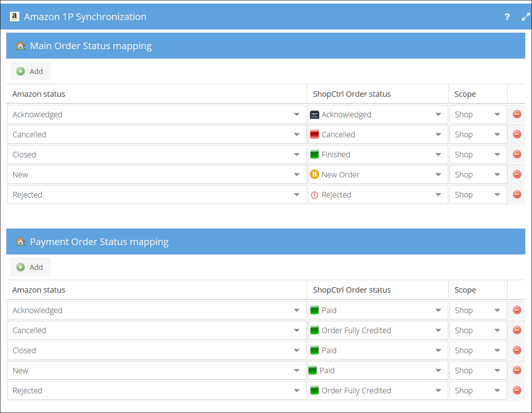Open payment Amazon status dropdown showing Closed
This screenshot has width=532, height=413.
coord(156,350)
